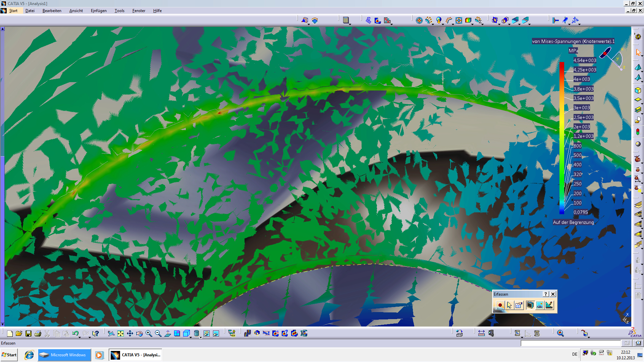
Task: Open the Bearbeiten menu
Action: (52, 11)
